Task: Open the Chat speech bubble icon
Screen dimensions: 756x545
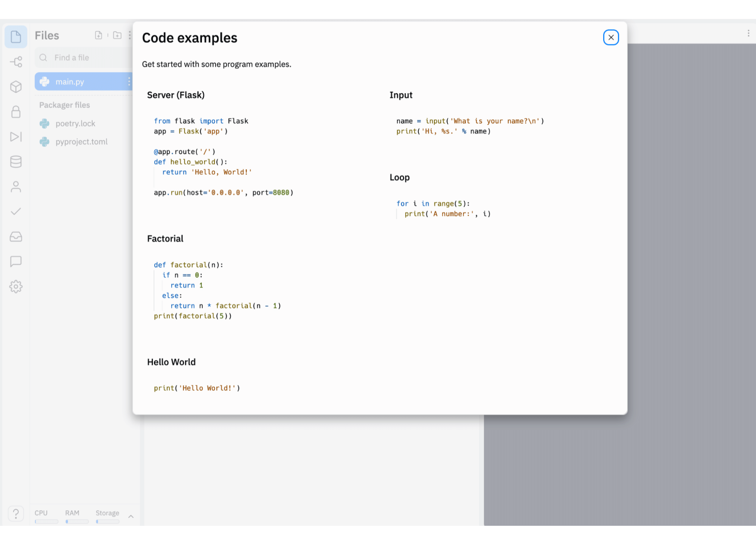Action: pos(16,261)
